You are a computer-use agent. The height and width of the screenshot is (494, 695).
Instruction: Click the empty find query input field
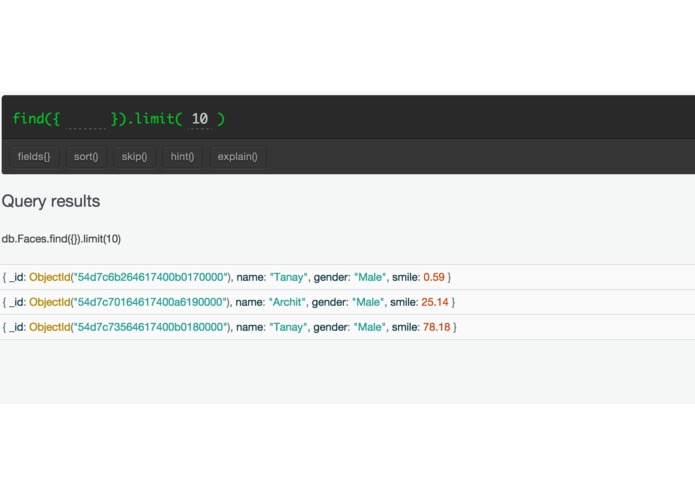(85, 119)
